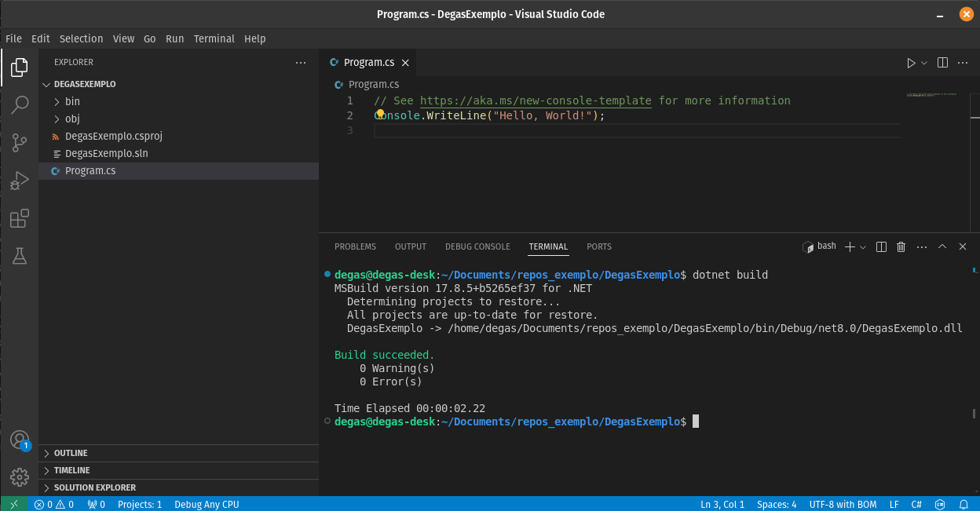Viewport: 980px width, 511px height.
Task: Expand the Outline section
Action: [179, 453]
